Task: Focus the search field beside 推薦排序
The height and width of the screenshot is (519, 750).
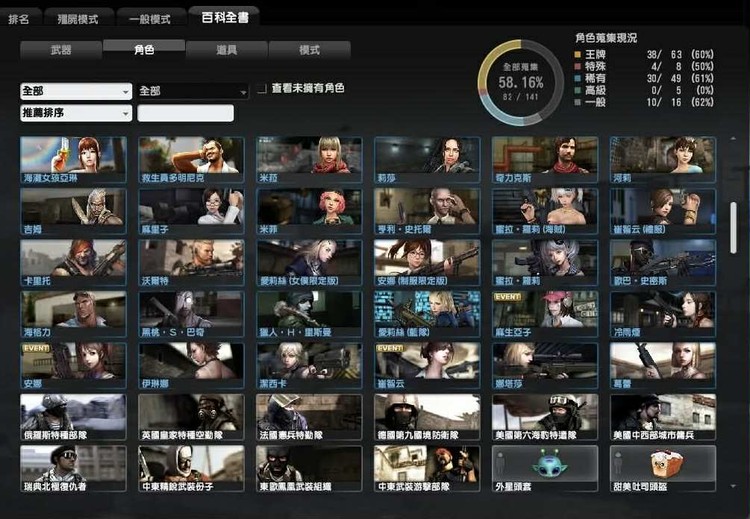Action: [x=186, y=113]
